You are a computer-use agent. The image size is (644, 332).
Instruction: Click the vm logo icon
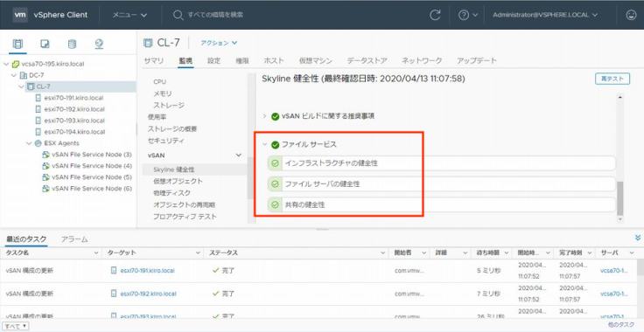pos(20,15)
